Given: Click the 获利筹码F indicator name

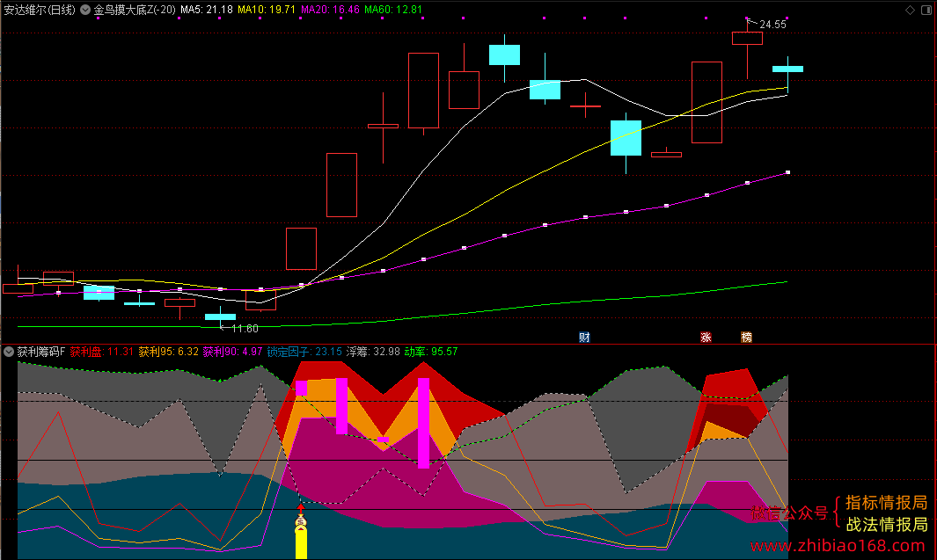Looking at the screenshot, I should [x=41, y=352].
